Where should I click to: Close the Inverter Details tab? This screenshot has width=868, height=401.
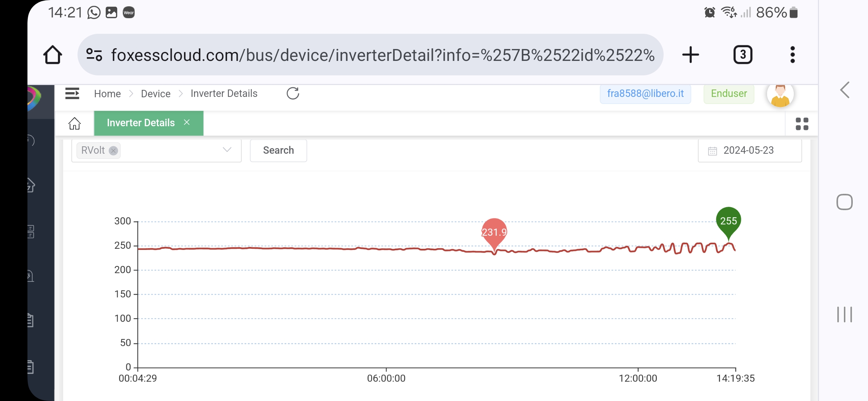click(x=187, y=122)
